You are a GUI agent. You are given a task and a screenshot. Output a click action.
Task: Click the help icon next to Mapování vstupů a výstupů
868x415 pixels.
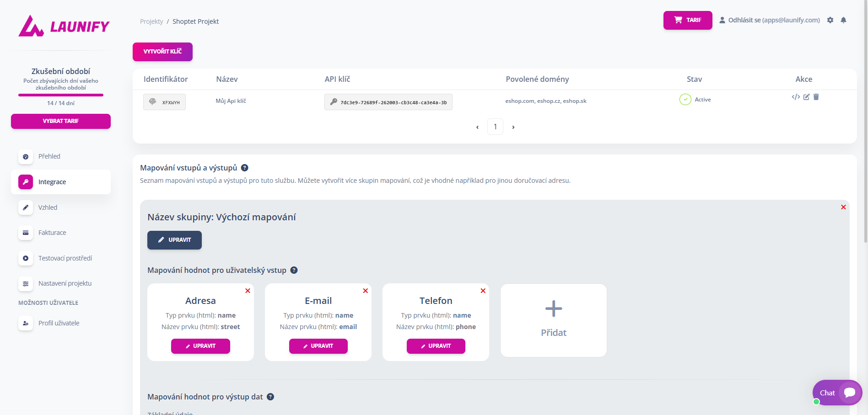[245, 168]
